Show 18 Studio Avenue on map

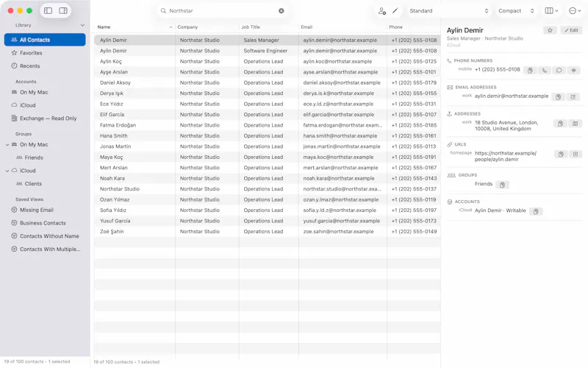tap(575, 124)
